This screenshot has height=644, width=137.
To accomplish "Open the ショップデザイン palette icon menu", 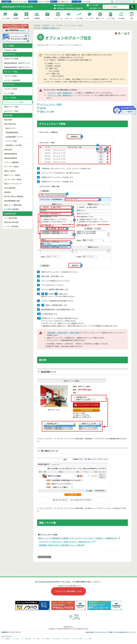I will (90, 16).
